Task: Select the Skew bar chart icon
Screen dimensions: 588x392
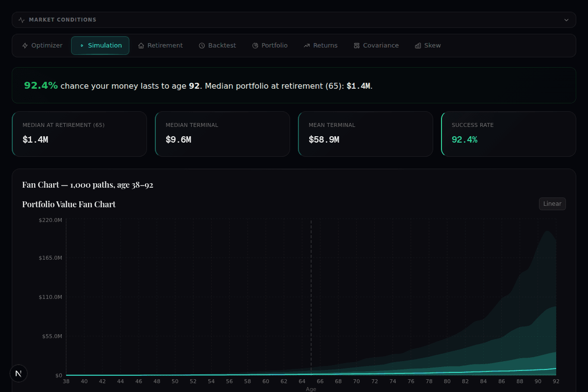Action: tap(417, 45)
